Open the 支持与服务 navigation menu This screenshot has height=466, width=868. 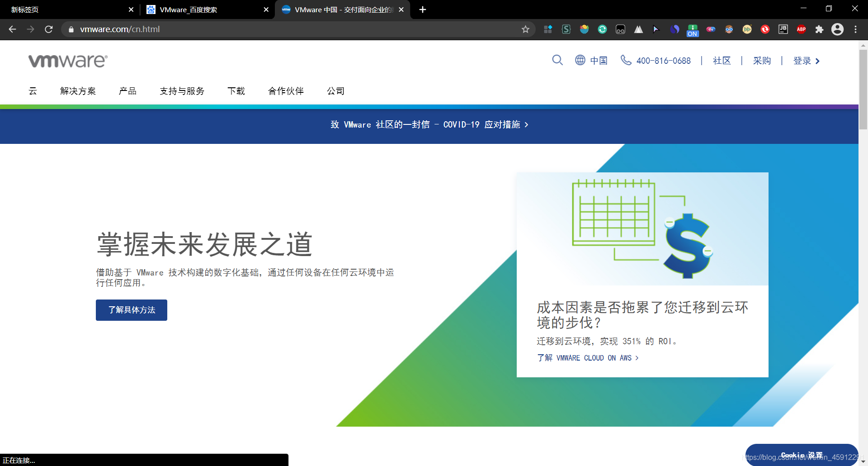(x=182, y=91)
